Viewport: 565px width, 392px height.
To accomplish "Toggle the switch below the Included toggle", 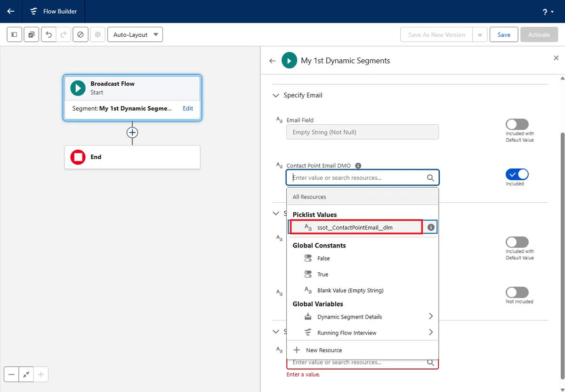I will click(x=517, y=242).
